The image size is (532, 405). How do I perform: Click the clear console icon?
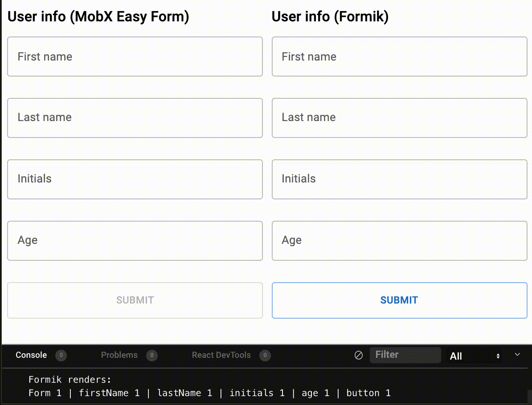point(359,355)
